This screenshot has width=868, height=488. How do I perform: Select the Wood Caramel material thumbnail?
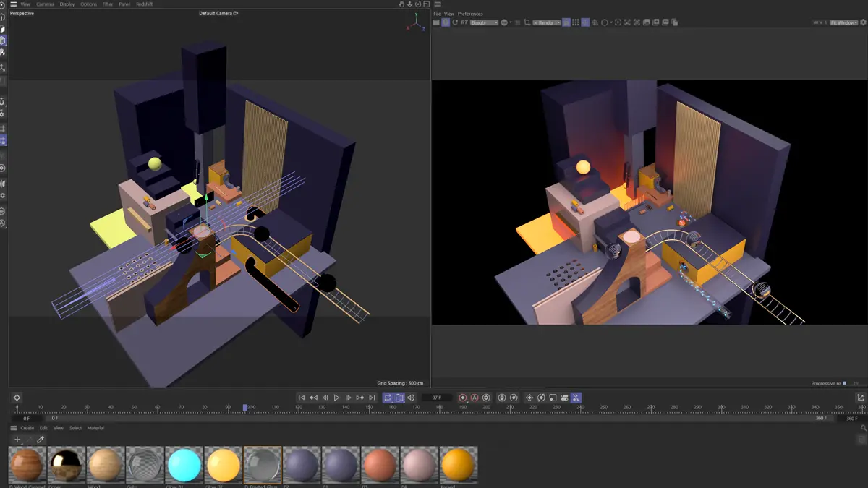(x=27, y=465)
